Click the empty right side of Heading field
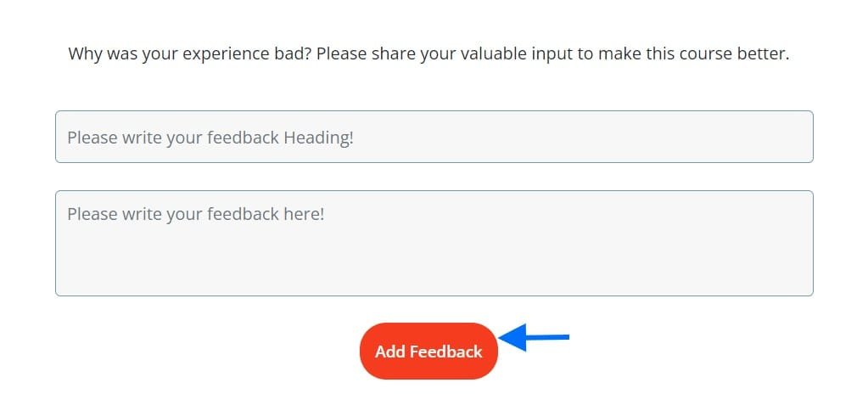 pyautogui.click(x=581, y=137)
